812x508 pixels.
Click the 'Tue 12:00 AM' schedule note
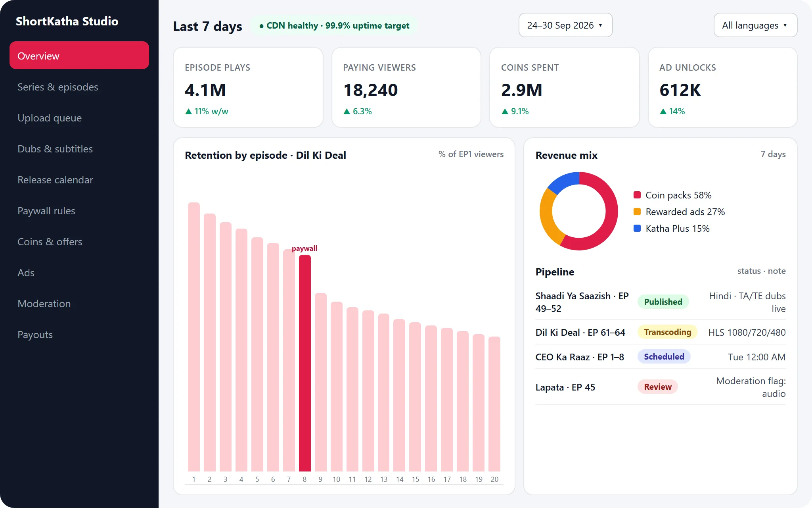756,357
